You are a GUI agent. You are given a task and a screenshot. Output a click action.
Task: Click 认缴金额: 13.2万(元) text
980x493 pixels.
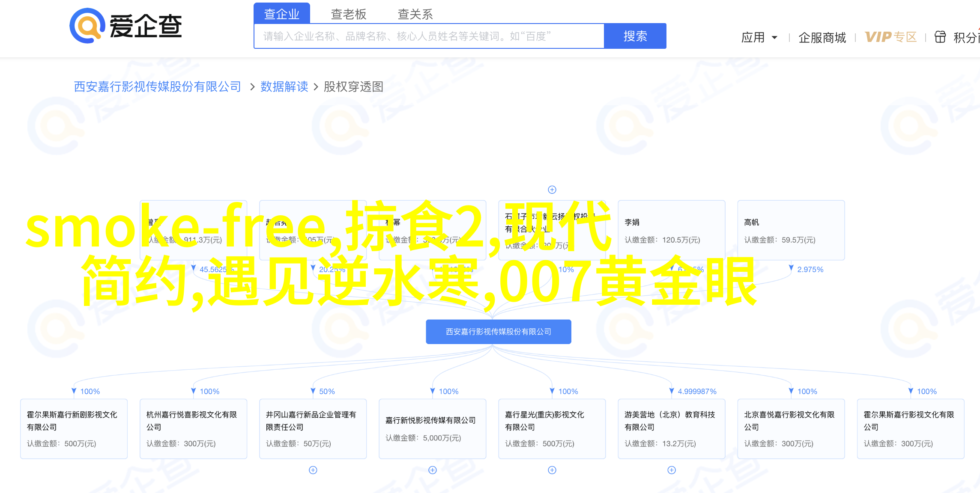660,444
